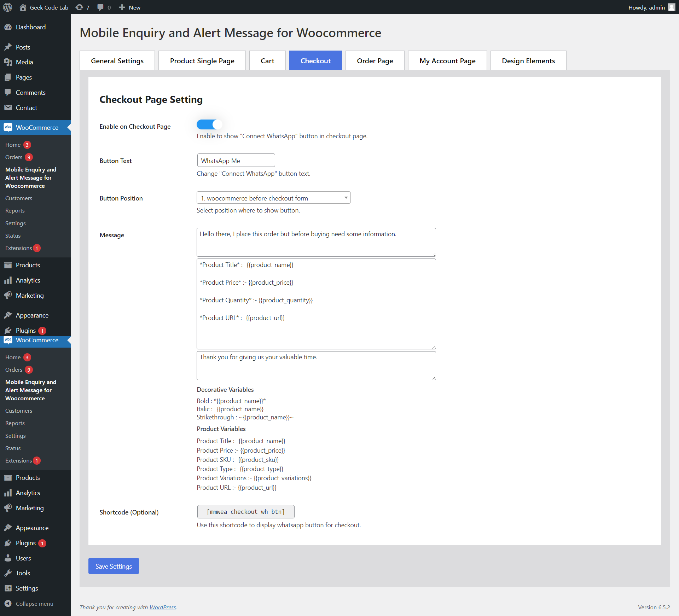Open the My Account Page tab
Viewport: 679px width, 616px height.
coord(447,61)
